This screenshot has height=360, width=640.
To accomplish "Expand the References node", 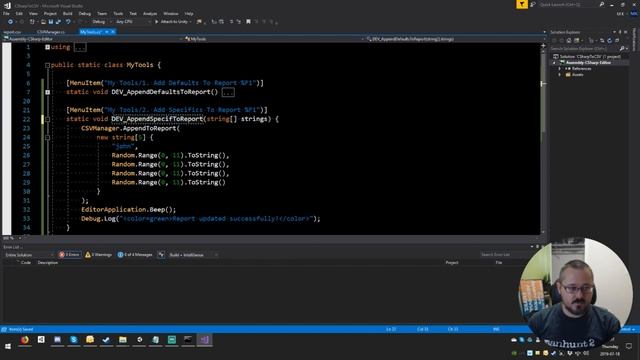I will point(560,69).
